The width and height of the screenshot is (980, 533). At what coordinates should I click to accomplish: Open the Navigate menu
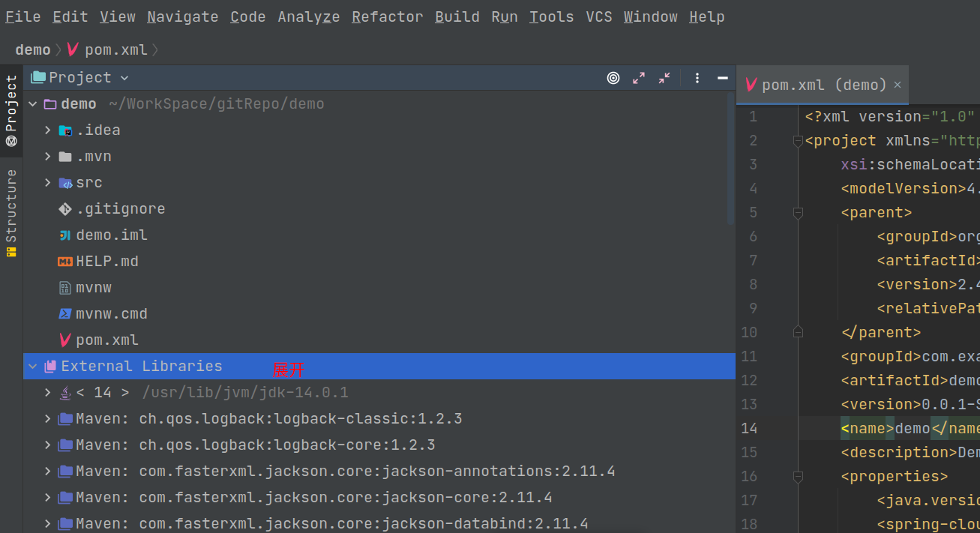click(x=183, y=16)
